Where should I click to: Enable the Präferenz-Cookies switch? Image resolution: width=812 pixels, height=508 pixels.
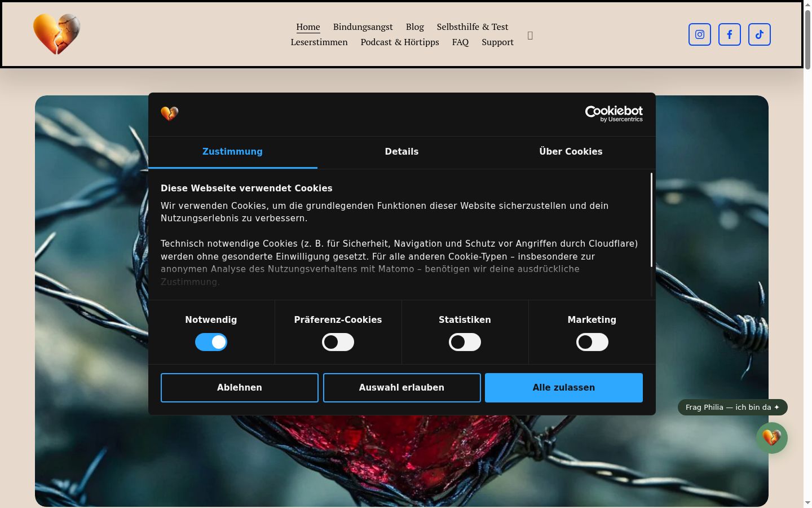pos(338,342)
